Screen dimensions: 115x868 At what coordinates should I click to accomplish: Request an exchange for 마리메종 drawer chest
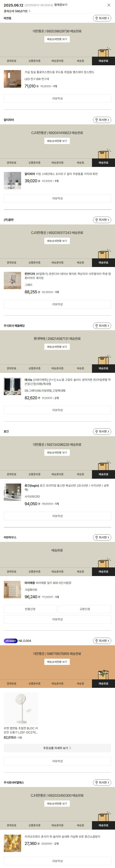coord(85,609)
